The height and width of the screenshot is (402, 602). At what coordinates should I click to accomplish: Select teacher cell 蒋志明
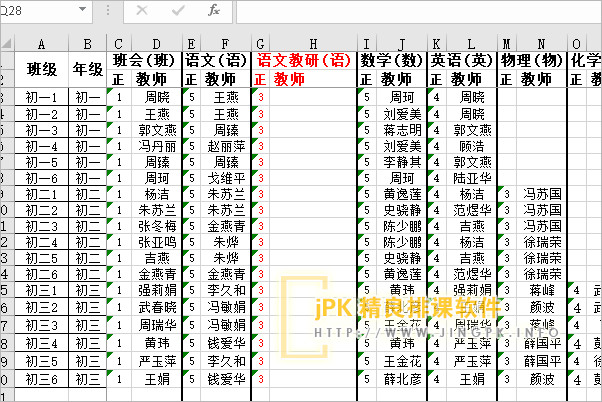point(402,130)
